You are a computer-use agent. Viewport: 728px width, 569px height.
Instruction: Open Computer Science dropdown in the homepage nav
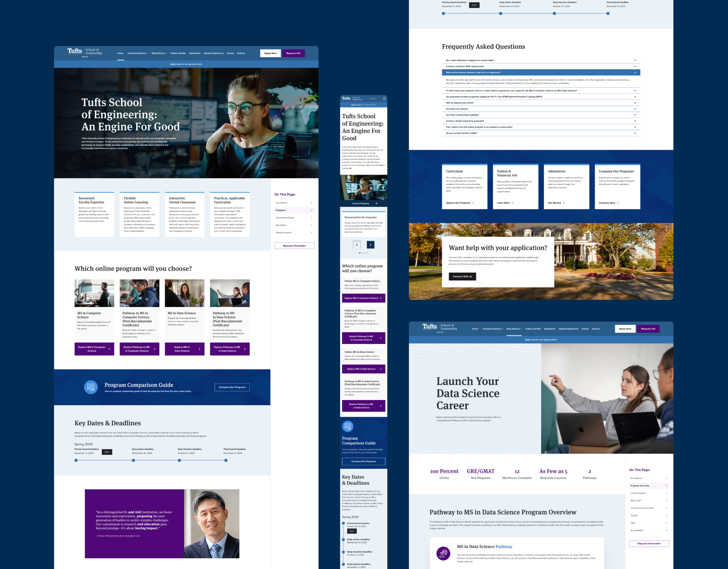(x=138, y=53)
